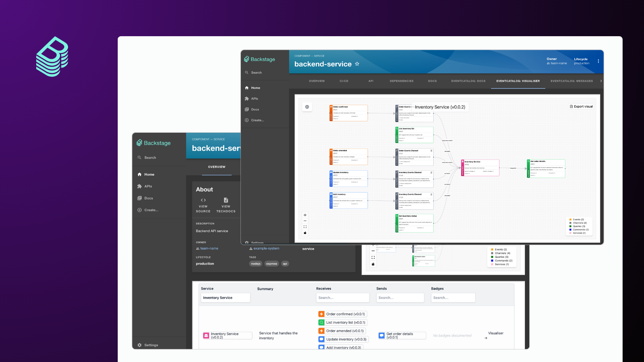Open View TechDocs document icon
Screen dimensions: 644x362
[x=226, y=200]
